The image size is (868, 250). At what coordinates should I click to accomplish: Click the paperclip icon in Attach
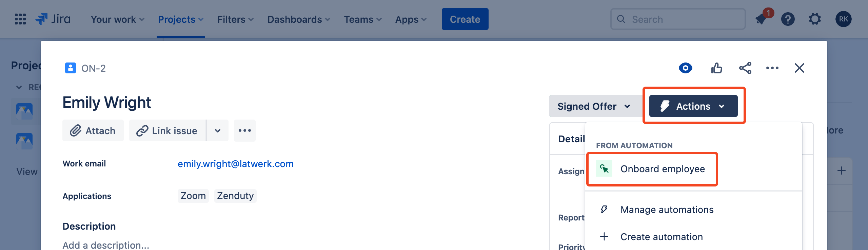click(76, 130)
